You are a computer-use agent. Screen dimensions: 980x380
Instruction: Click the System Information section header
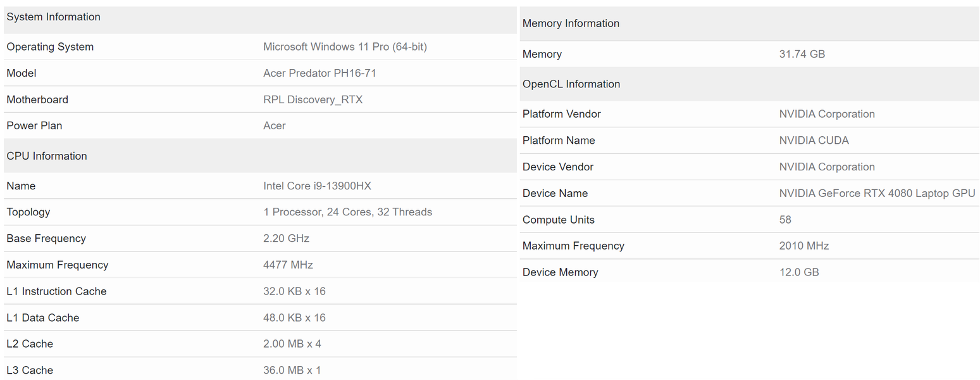(54, 17)
